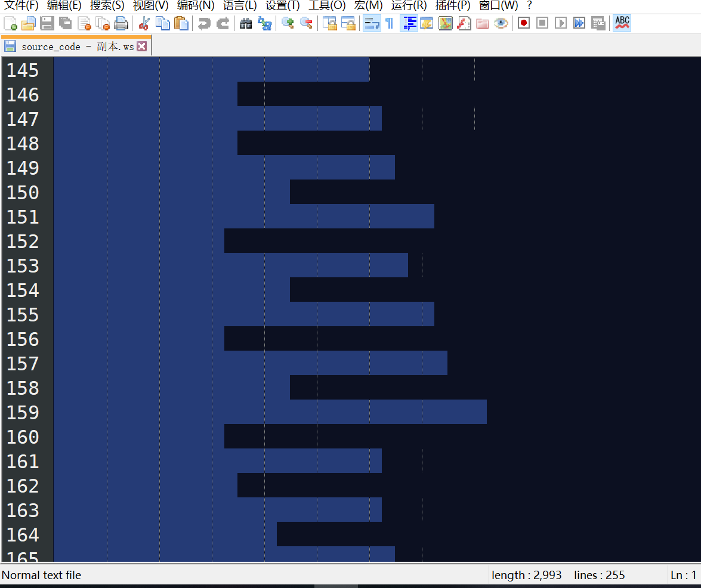This screenshot has height=588, width=701.
Task: Zoom in using the magnifier plus icon
Action: [x=288, y=23]
